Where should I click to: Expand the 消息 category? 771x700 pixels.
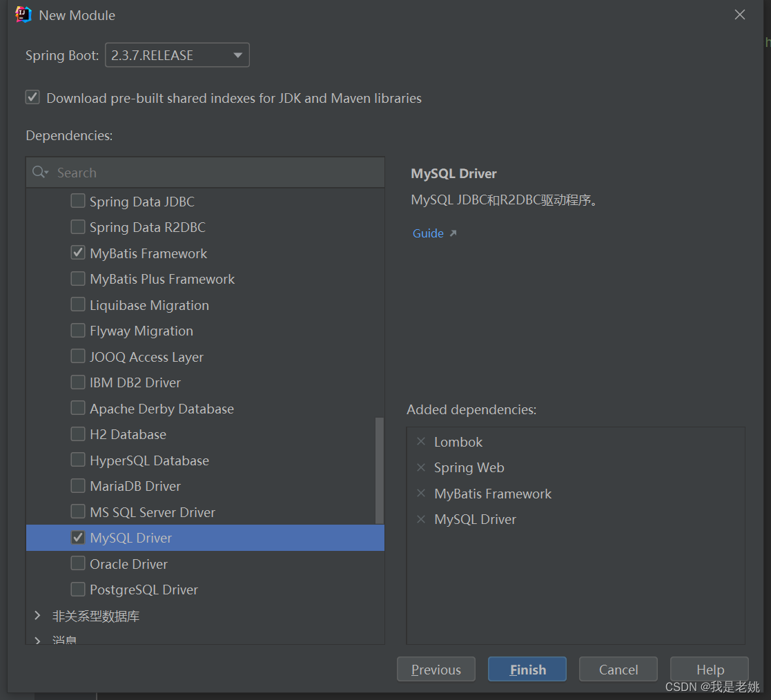(x=37, y=640)
